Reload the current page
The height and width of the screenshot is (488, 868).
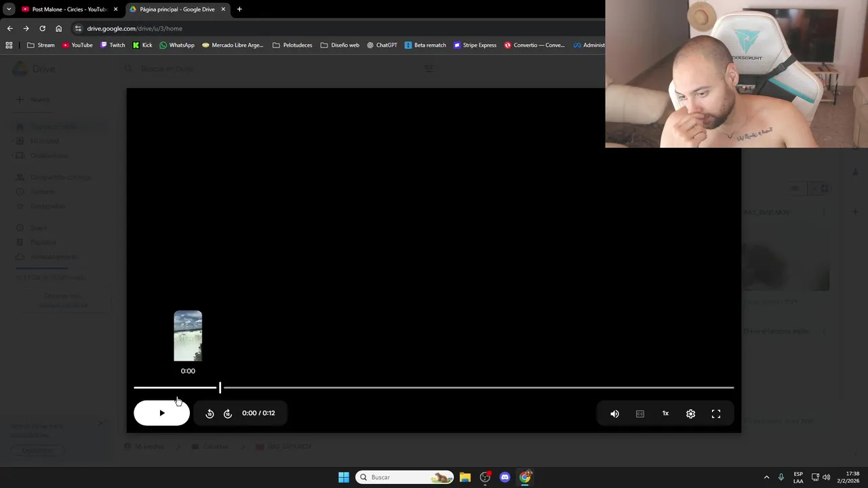[x=42, y=28]
